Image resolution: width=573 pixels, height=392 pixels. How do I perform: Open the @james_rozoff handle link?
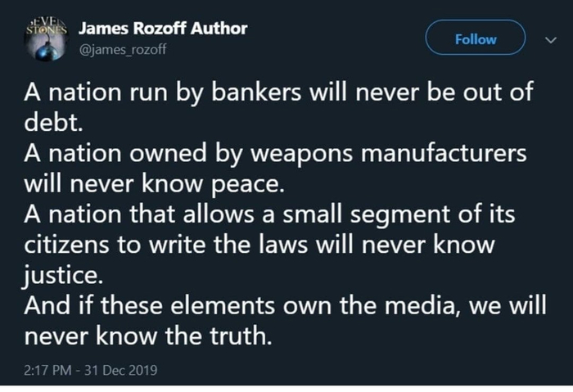pyautogui.click(x=124, y=51)
